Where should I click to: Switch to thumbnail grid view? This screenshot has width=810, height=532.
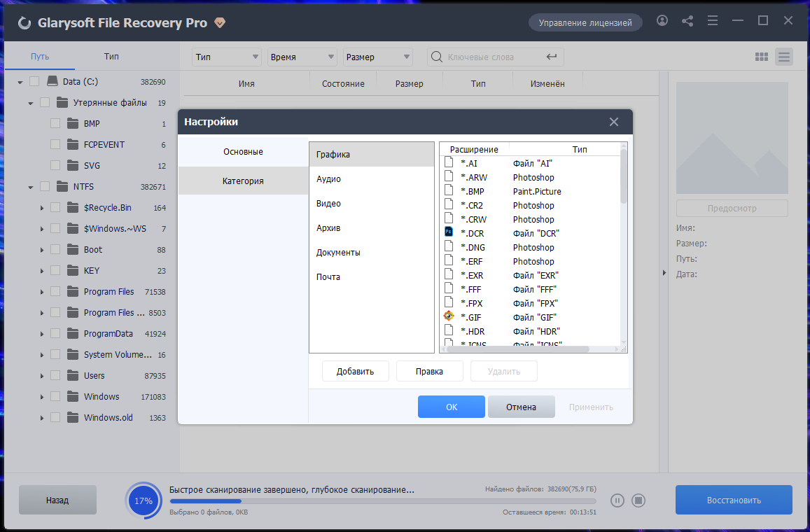point(762,57)
